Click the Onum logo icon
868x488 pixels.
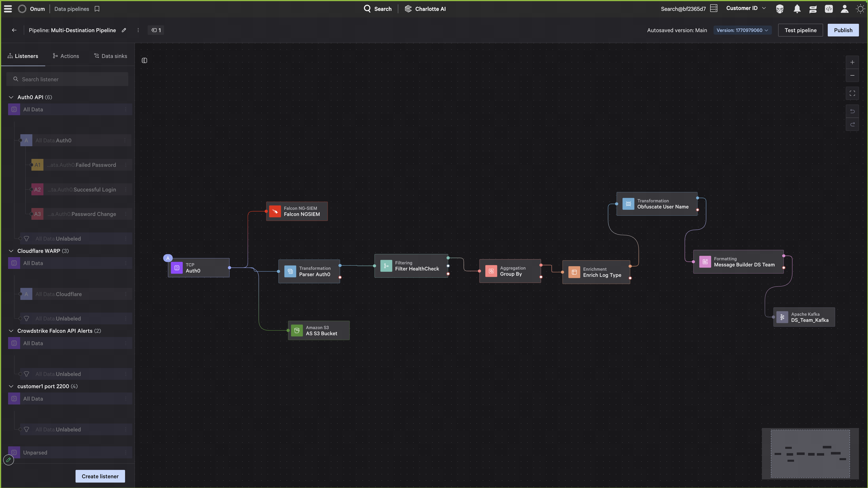pyautogui.click(x=22, y=9)
